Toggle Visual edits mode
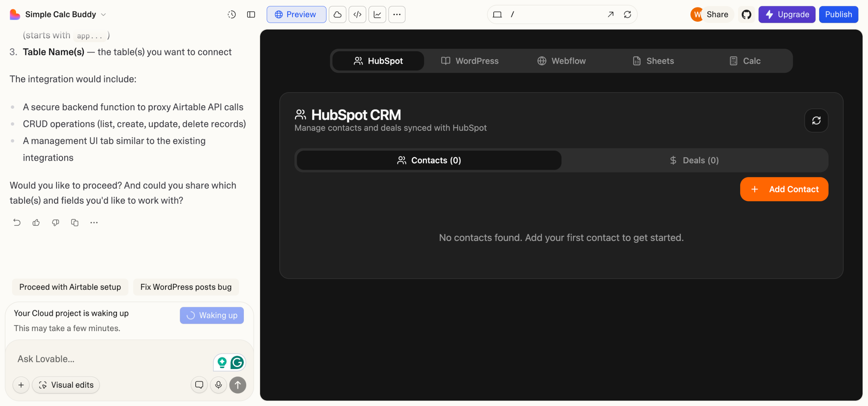Screen dimensions: 868x406 pyautogui.click(x=66, y=385)
